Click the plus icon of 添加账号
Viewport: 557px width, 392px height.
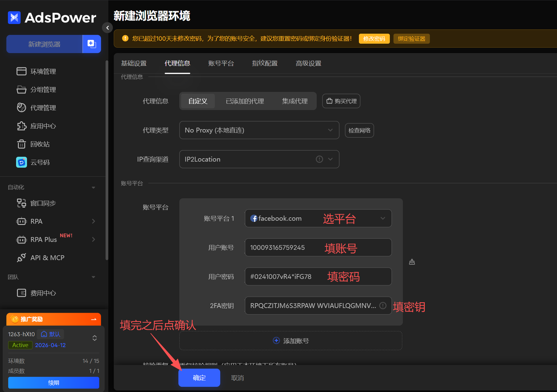276,341
